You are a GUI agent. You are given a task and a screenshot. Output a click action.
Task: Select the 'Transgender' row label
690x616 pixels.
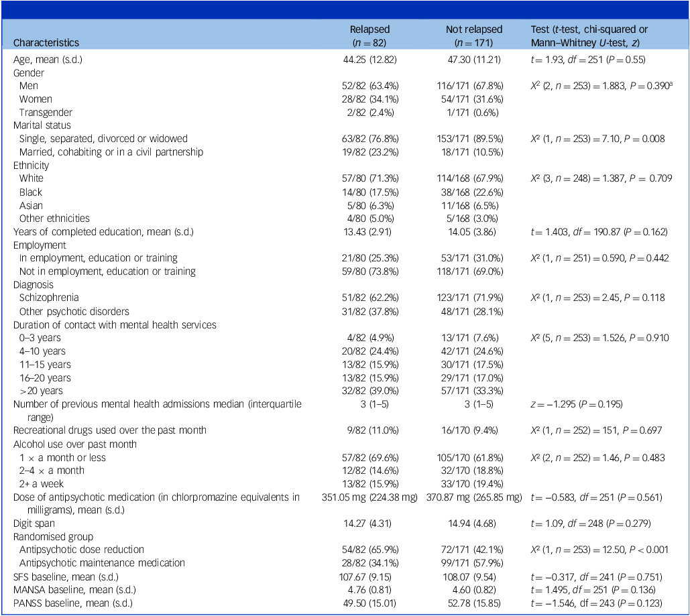[x=46, y=113]
